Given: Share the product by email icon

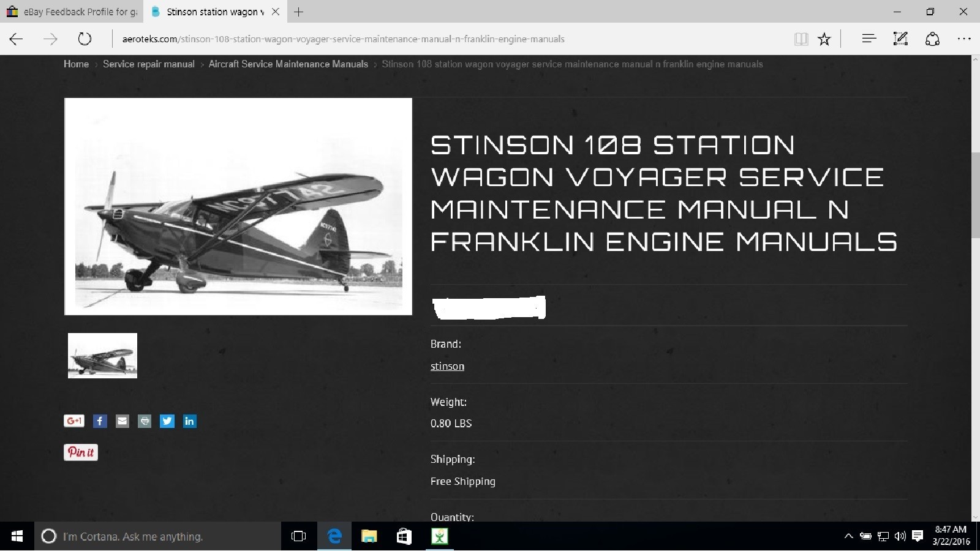Looking at the screenshot, I should (x=123, y=421).
